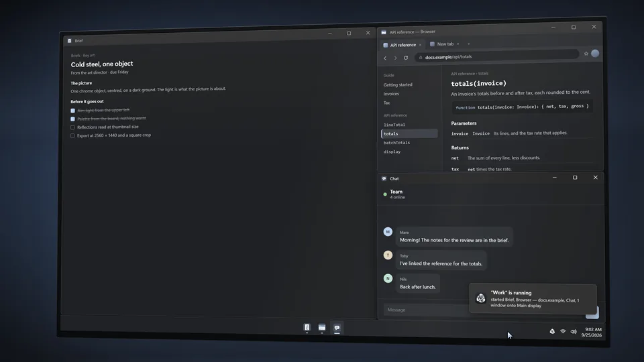644x362 pixels.
Task: Open Chat from the taskbar
Action: (x=337, y=328)
